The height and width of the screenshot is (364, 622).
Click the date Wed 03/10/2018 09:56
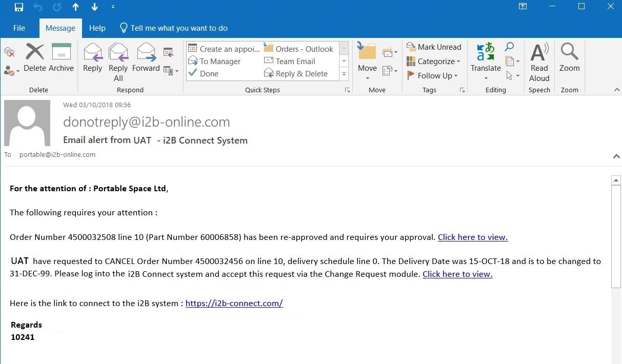tap(97, 105)
